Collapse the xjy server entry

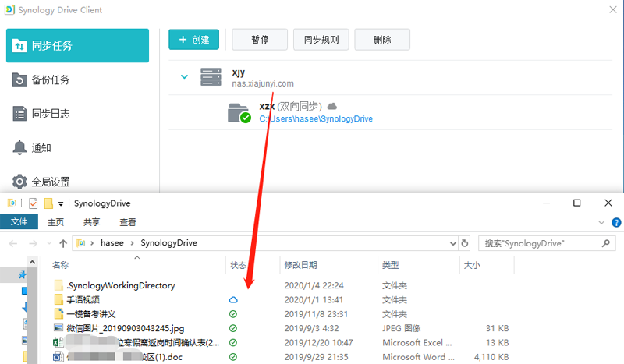coord(184,77)
